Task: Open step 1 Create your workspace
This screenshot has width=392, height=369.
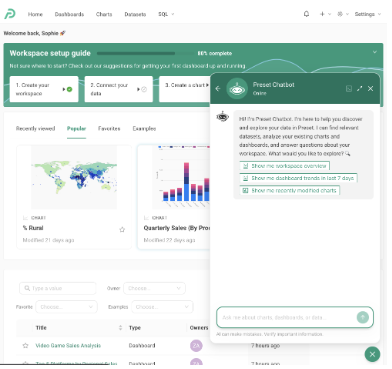Action: coord(44,90)
